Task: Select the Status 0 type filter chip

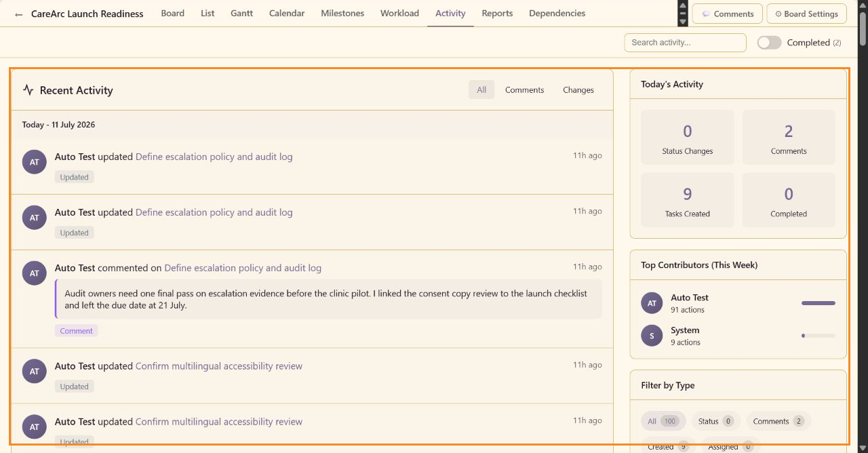Action: tap(715, 421)
